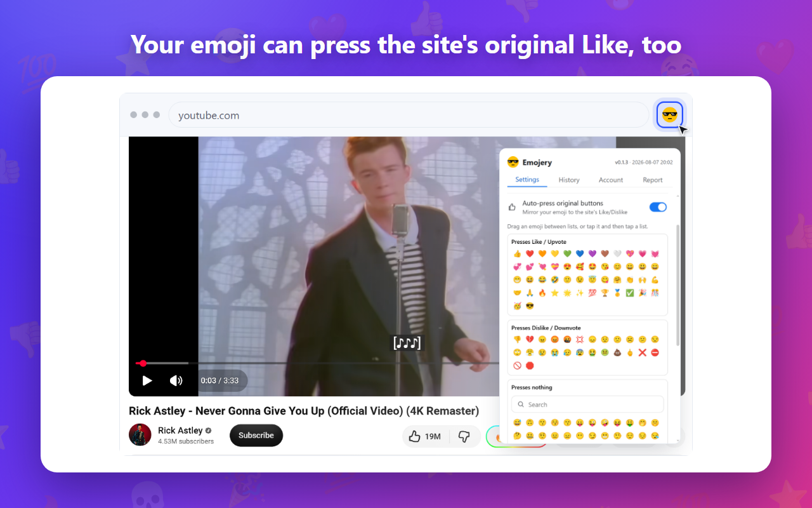The image size is (812, 508).
Task: Tap the gold medal emoji
Action: click(x=617, y=293)
